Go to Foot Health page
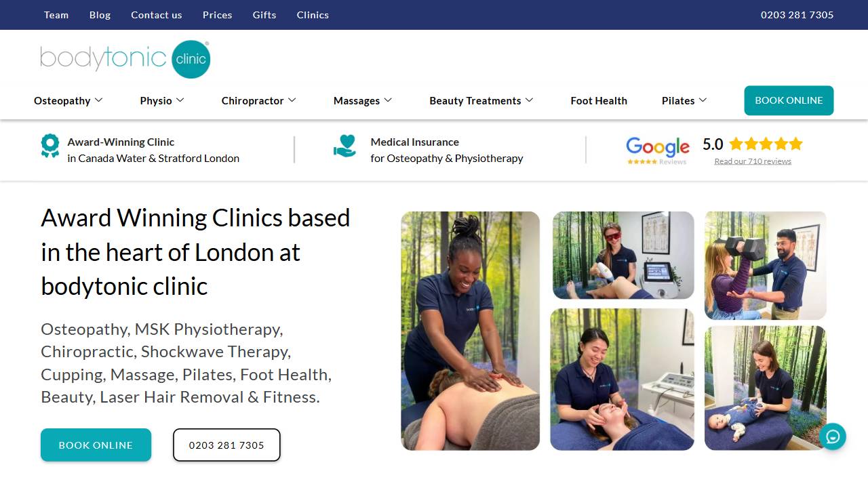This screenshot has height=488, width=868. point(599,100)
